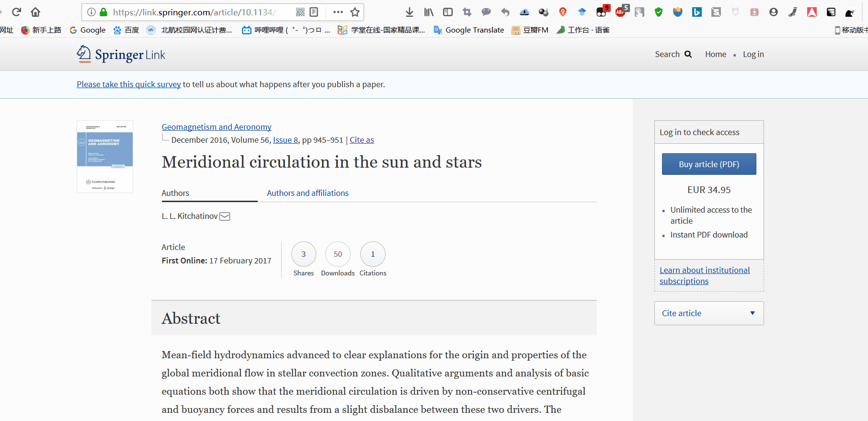Click the Search magnifier in Springer header
868x421 pixels.
point(688,54)
